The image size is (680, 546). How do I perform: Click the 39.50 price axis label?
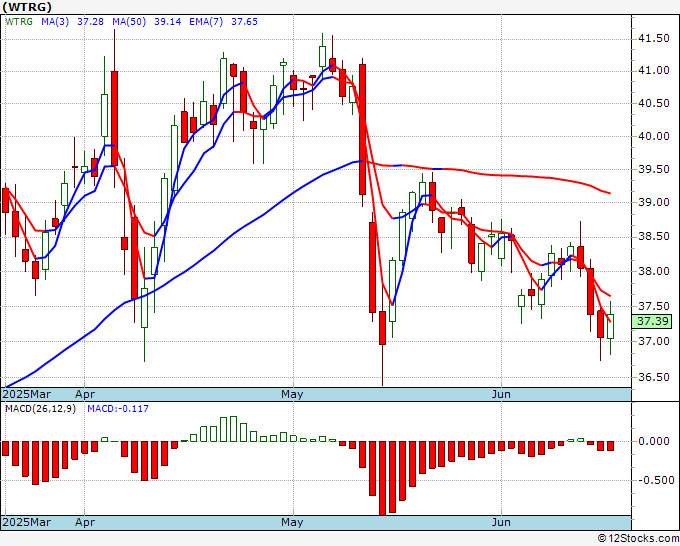pyautogui.click(x=654, y=169)
